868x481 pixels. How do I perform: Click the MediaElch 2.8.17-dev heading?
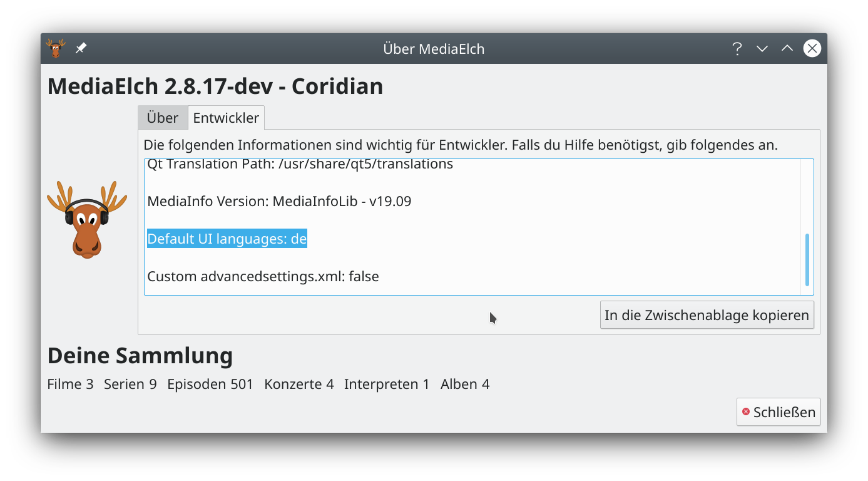tap(215, 86)
